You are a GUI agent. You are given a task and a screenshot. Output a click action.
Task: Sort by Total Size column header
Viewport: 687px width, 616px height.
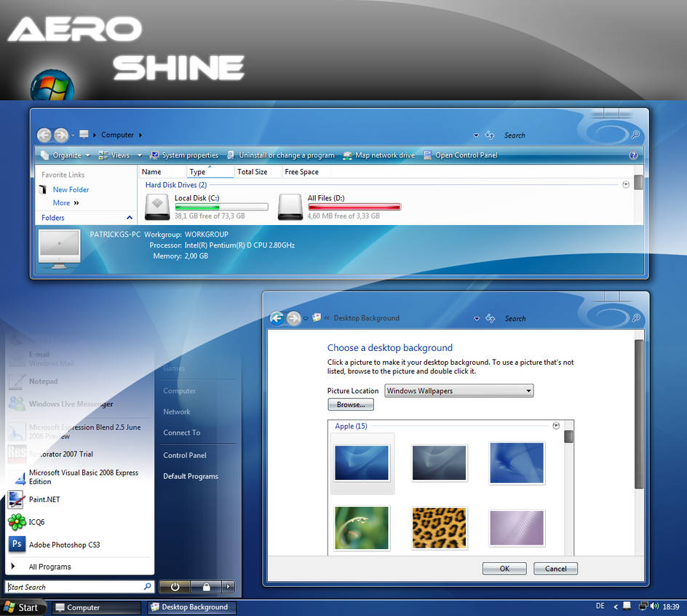pos(257,172)
